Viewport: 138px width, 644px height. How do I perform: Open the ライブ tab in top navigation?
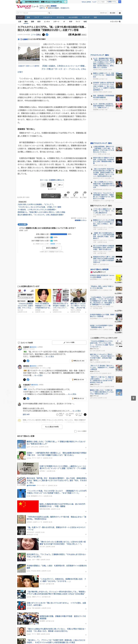(x=37, y=17)
